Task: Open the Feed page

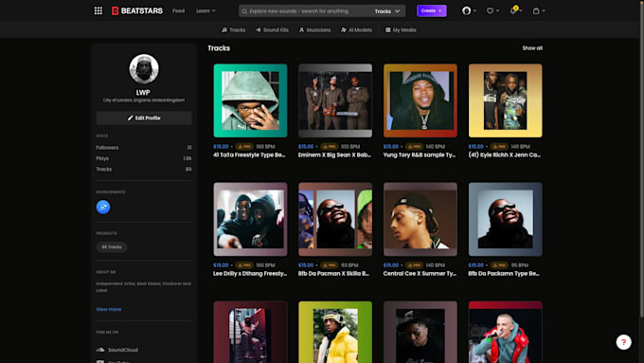Action: point(178,10)
